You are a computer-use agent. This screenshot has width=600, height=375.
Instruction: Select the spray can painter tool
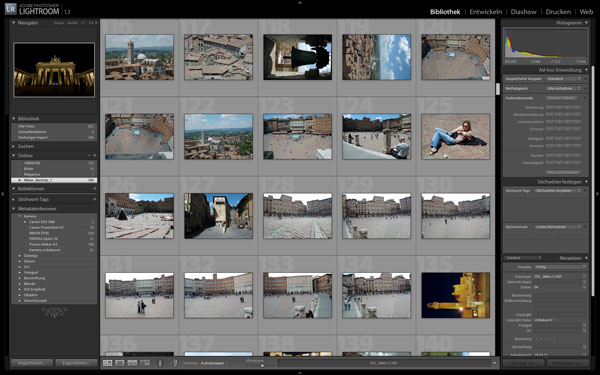click(x=160, y=363)
